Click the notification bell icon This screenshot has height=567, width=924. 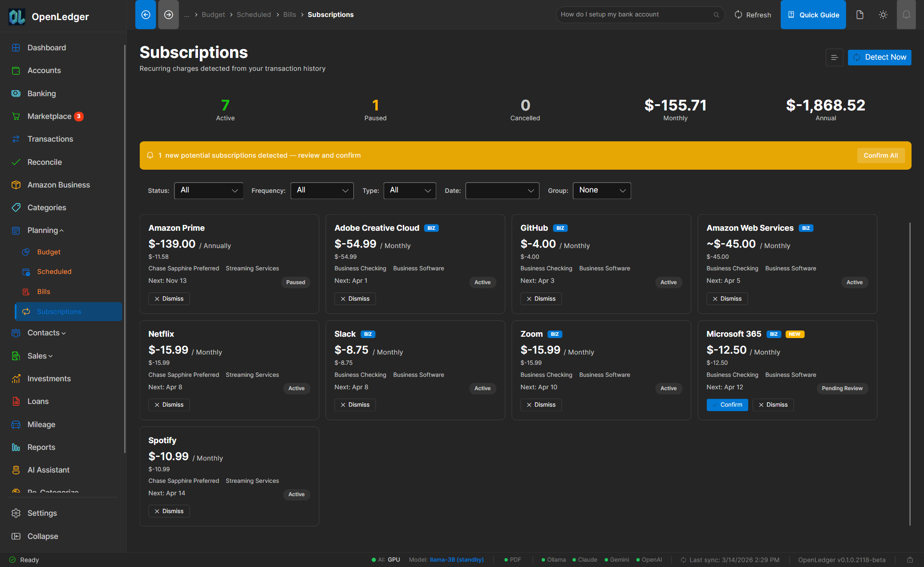coord(906,14)
